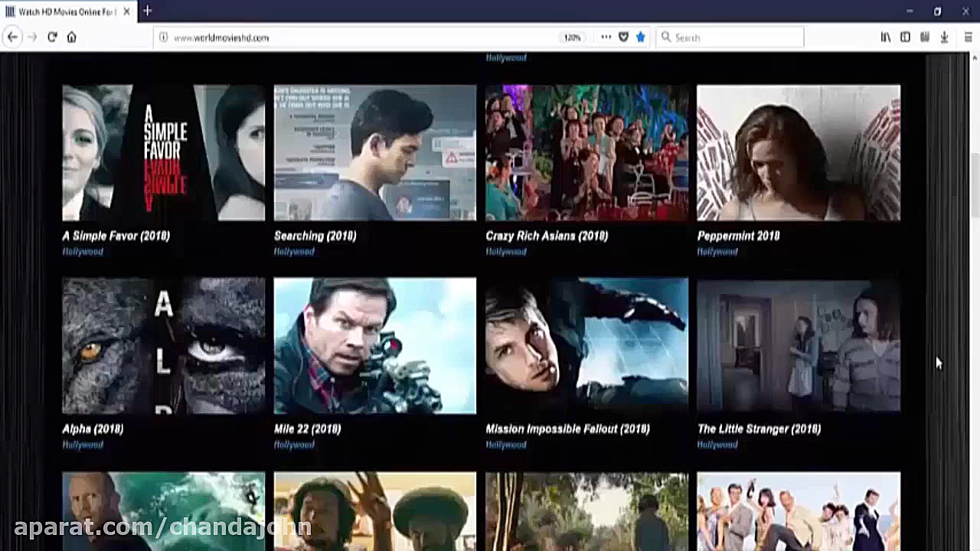Select the Watch HD Movies Online tab
This screenshot has width=980, height=551.
click(x=67, y=11)
